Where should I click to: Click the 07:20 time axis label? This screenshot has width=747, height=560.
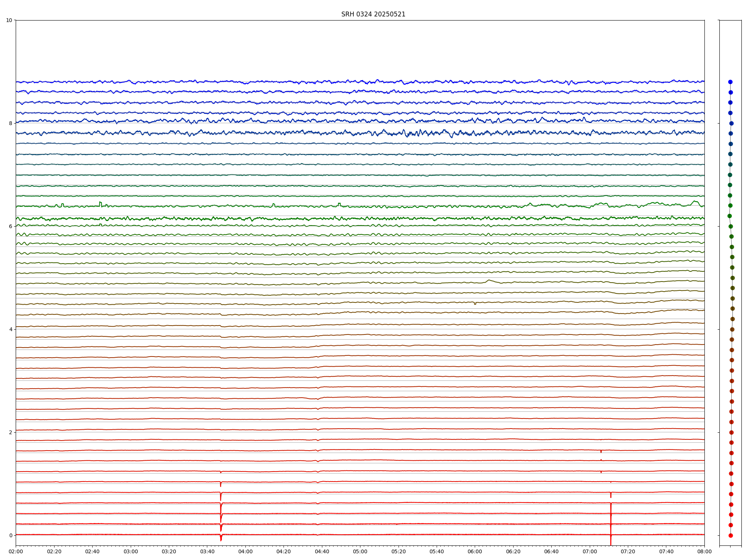[x=628, y=551]
